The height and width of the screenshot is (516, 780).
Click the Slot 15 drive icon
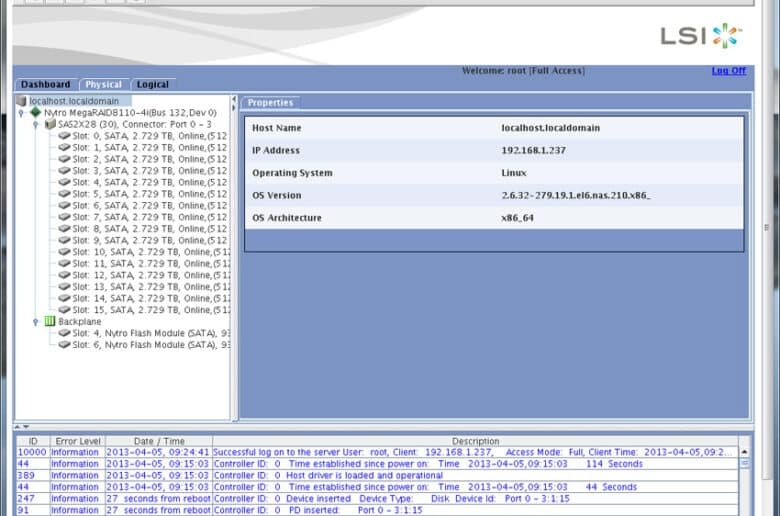click(x=64, y=310)
